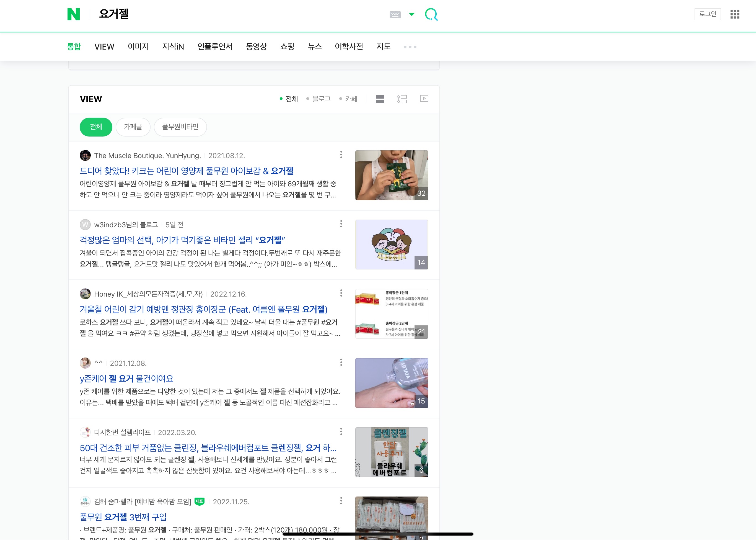The height and width of the screenshot is (540, 756).
Task: Go to the 쇼핑 tab
Action: pos(287,47)
